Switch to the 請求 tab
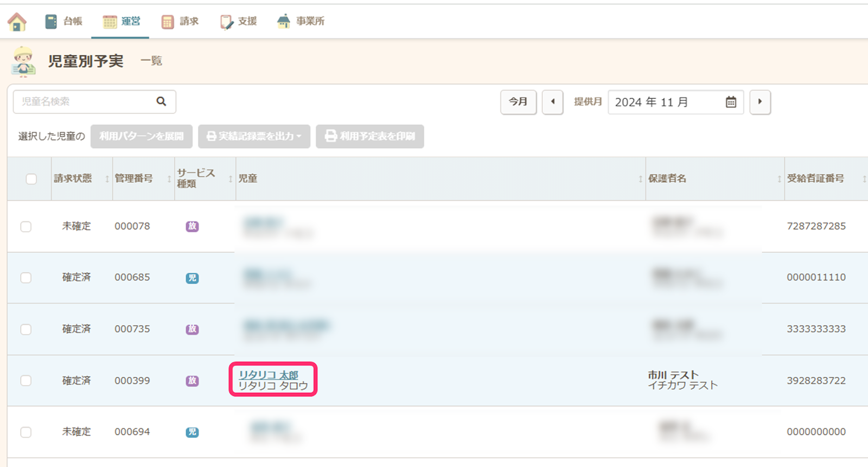This screenshot has height=467, width=868. click(x=180, y=21)
